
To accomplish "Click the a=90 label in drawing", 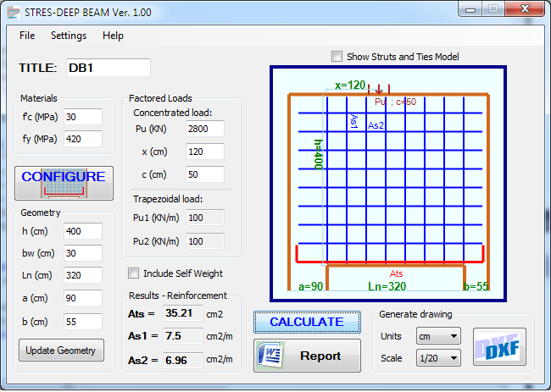I will 310,286.
